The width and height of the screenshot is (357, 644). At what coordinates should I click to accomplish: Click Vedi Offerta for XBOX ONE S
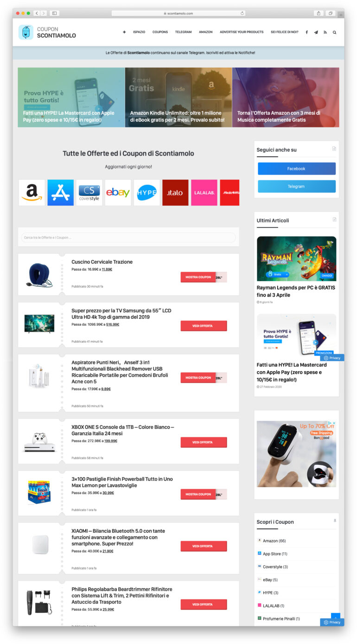[204, 442]
